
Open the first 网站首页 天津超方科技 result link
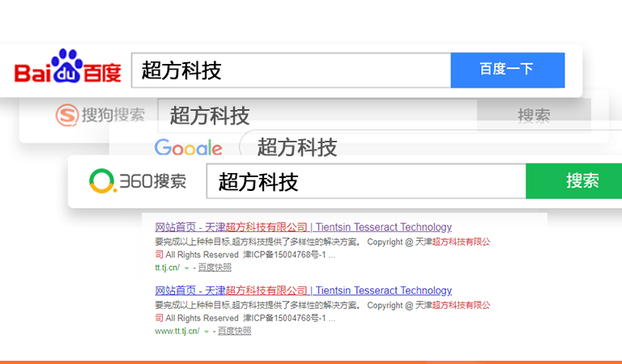[303, 227]
